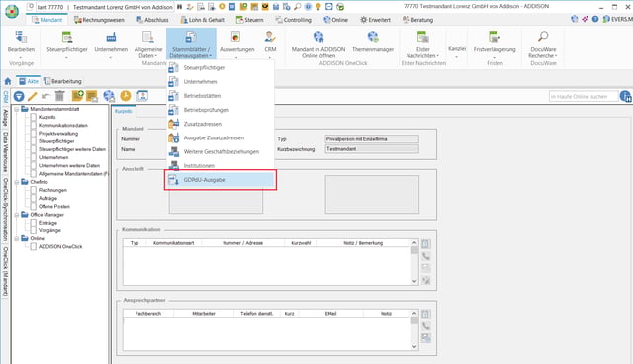Switch to the Erweitert ribbon tab
The image size is (633, 364).
coord(376,20)
